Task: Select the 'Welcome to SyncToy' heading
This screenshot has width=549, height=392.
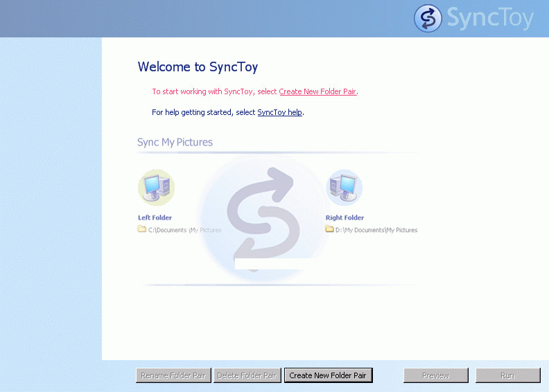Action: click(x=198, y=66)
